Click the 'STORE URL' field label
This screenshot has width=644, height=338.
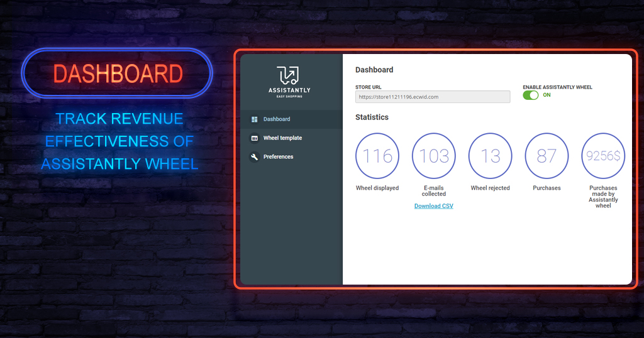point(368,87)
